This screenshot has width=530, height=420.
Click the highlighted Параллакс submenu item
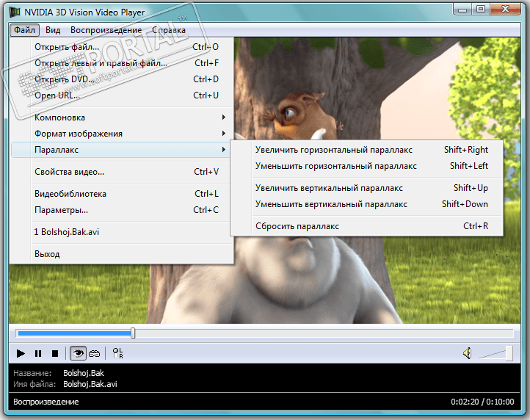pos(121,150)
